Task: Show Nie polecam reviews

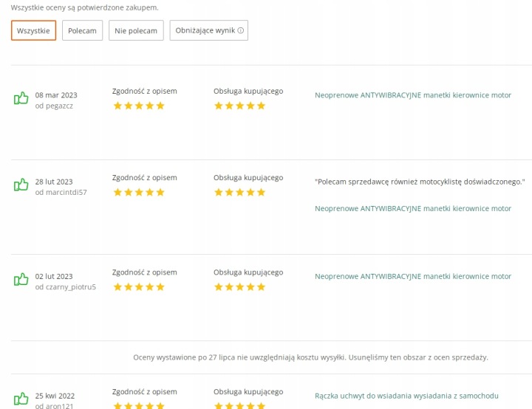Action: point(136,30)
